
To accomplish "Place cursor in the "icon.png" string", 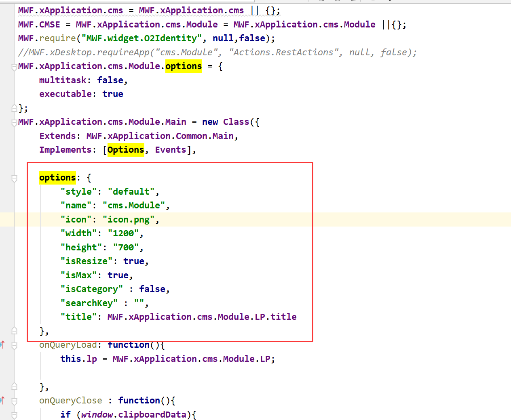I will tap(128, 220).
